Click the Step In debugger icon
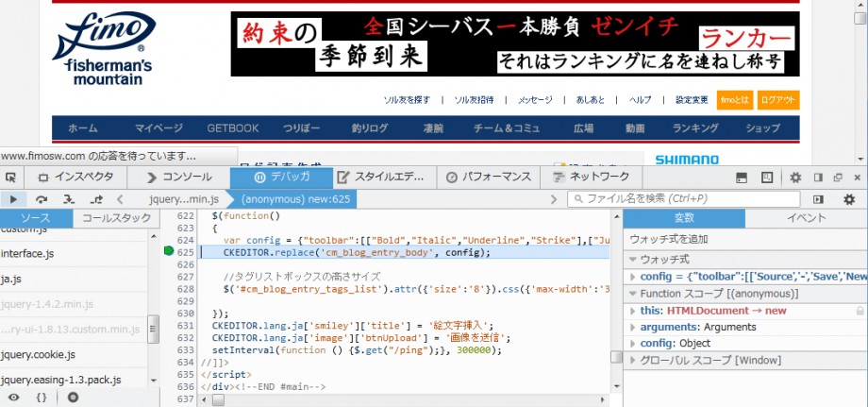The width and height of the screenshot is (868, 407). coord(69,199)
